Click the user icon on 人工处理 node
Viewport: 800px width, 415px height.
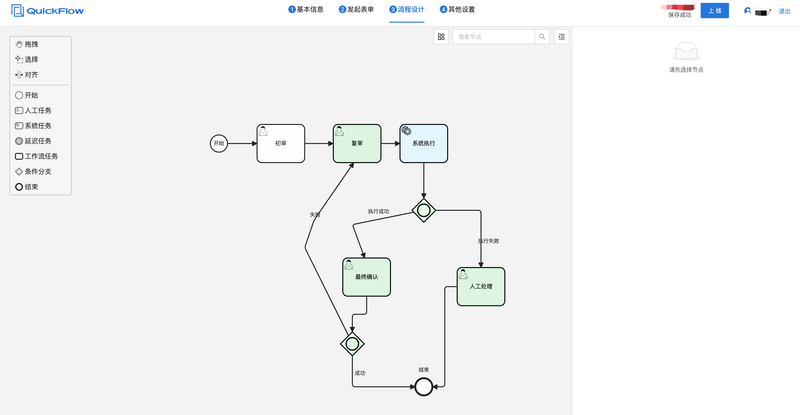coord(463,274)
